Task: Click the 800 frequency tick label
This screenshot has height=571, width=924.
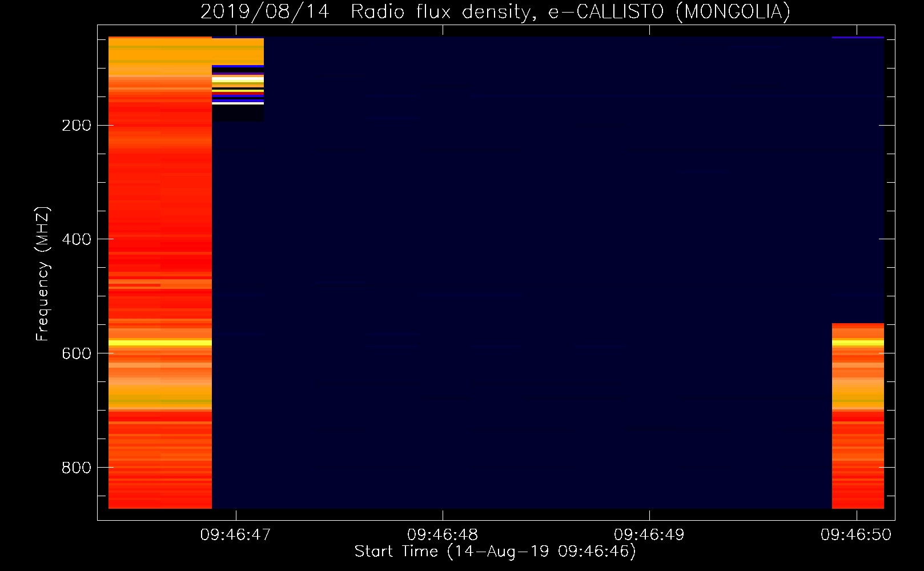Action: [77, 468]
